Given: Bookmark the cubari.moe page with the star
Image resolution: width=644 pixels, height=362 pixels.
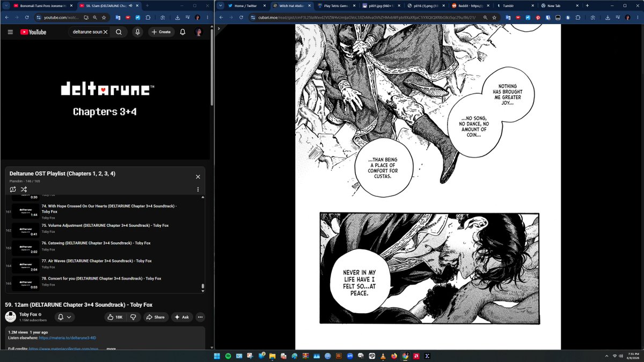Looking at the screenshot, I should tap(494, 17).
